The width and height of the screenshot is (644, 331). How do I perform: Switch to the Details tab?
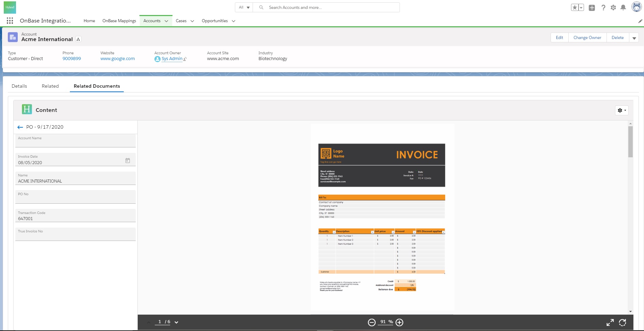[19, 86]
